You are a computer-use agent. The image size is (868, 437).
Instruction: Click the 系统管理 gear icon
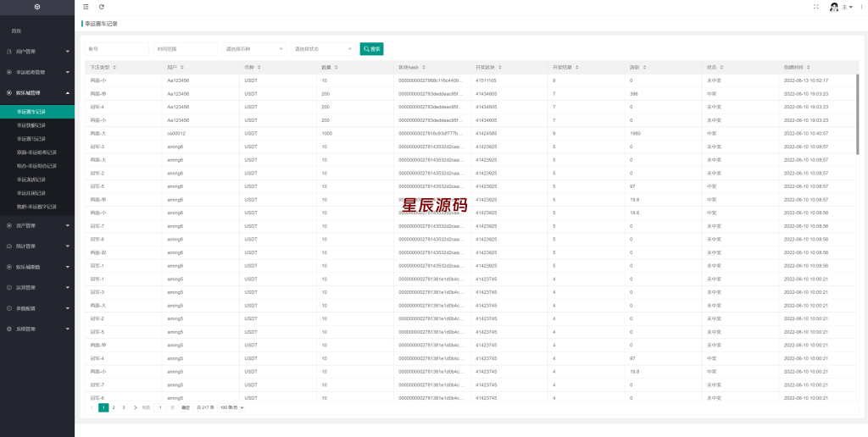[x=8, y=329]
